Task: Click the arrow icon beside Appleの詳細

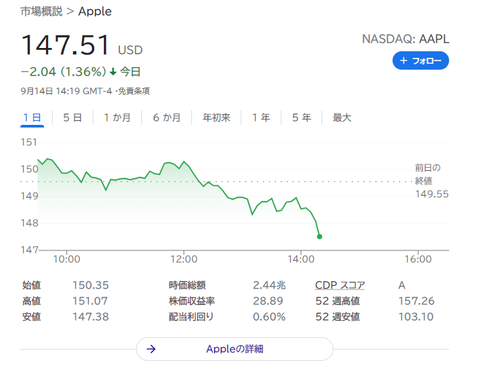Action: [x=151, y=349]
